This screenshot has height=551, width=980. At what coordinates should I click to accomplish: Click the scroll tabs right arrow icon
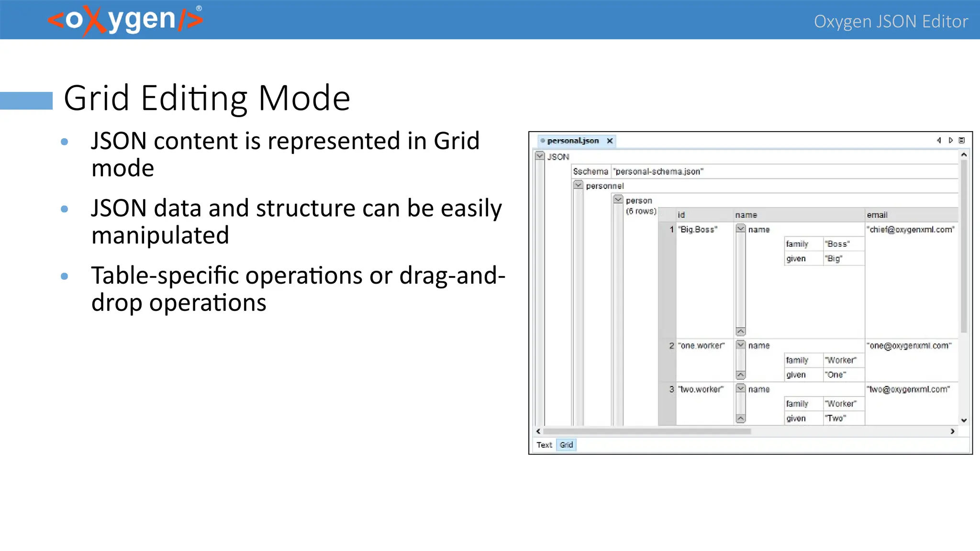950,140
